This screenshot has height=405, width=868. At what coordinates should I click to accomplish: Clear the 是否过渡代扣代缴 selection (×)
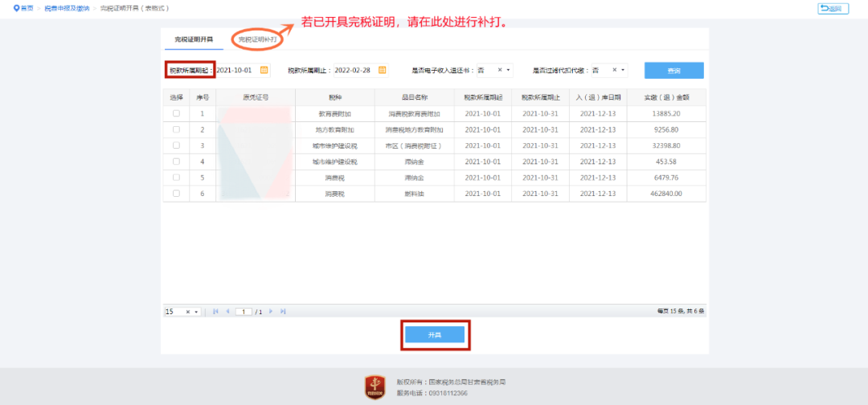615,70
